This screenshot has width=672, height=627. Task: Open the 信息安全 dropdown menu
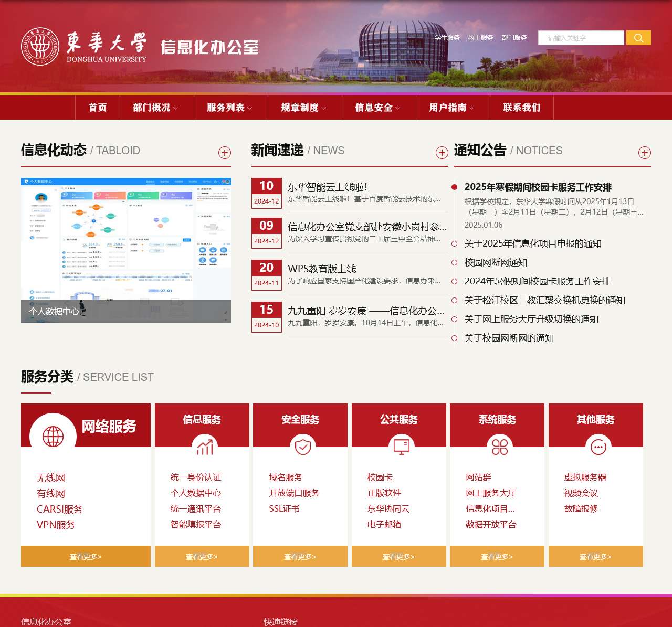tap(377, 108)
